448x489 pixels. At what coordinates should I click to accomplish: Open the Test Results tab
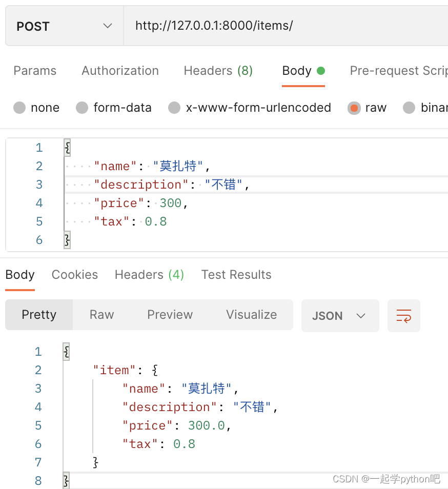(x=236, y=275)
